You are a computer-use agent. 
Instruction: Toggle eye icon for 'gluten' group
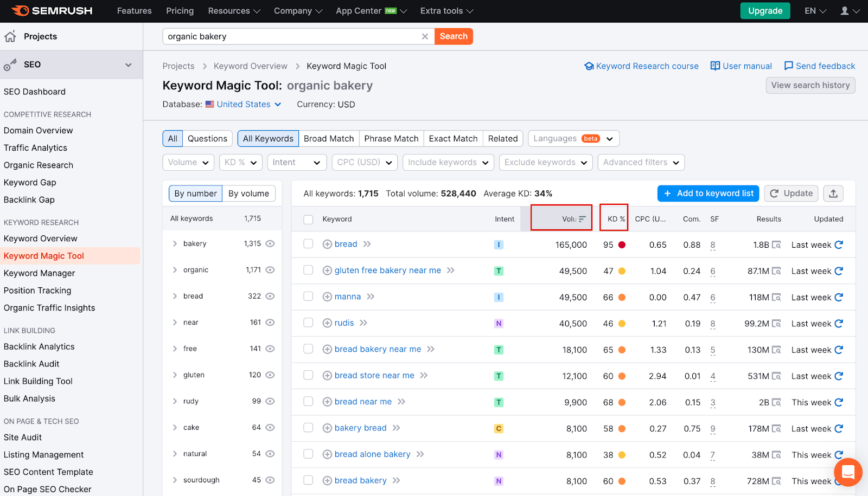click(x=270, y=375)
